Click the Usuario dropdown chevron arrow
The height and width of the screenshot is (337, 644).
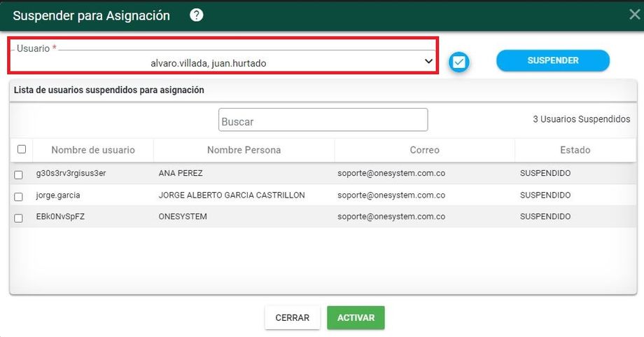click(x=428, y=62)
